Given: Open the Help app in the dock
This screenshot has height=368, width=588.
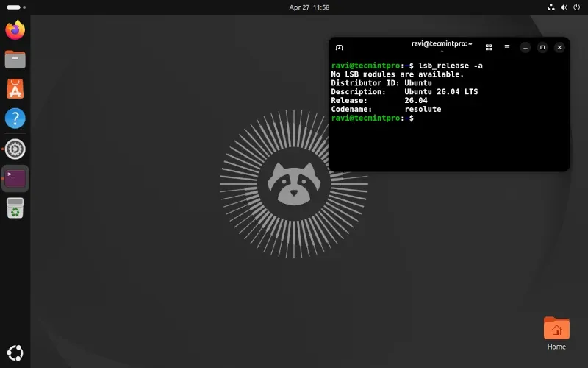Looking at the screenshot, I should [15, 118].
